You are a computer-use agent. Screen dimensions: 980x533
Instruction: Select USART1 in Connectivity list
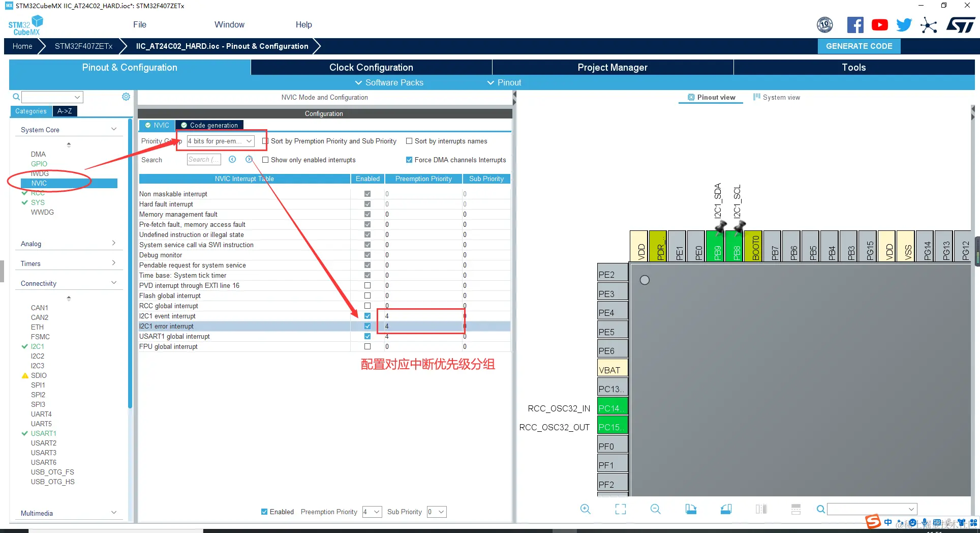44,433
